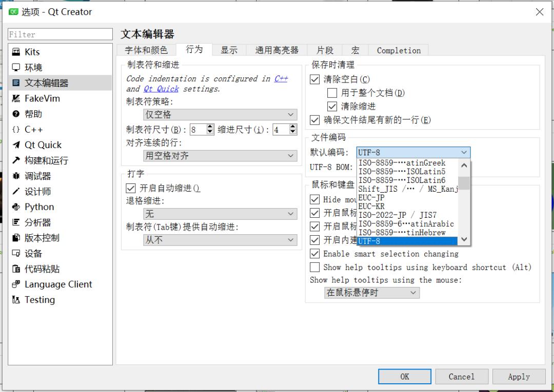
Task: Uncheck the 清除空白 option
Action: [x=314, y=80]
